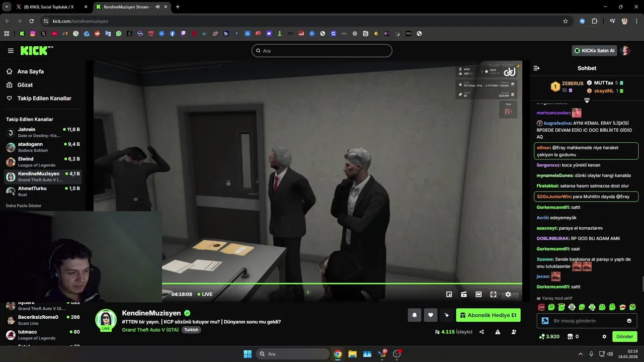This screenshot has width=644, height=362.
Task: Expand Daha Fazla Göster list
Action: point(24,206)
